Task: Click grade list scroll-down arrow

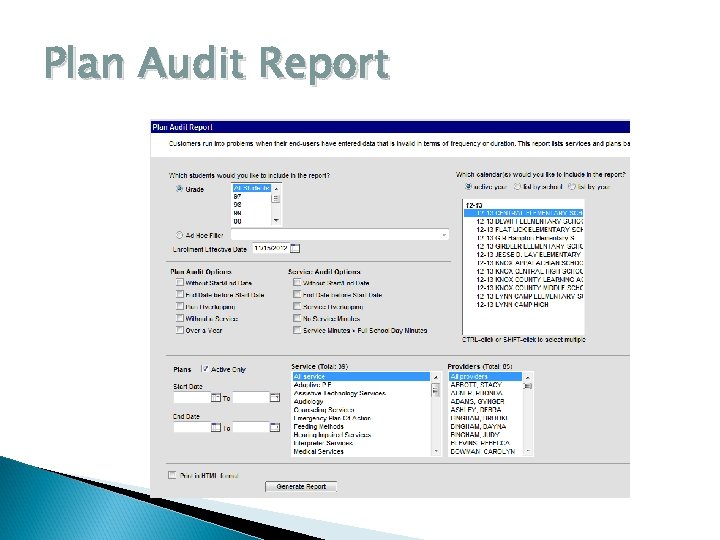Action: tap(276, 221)
